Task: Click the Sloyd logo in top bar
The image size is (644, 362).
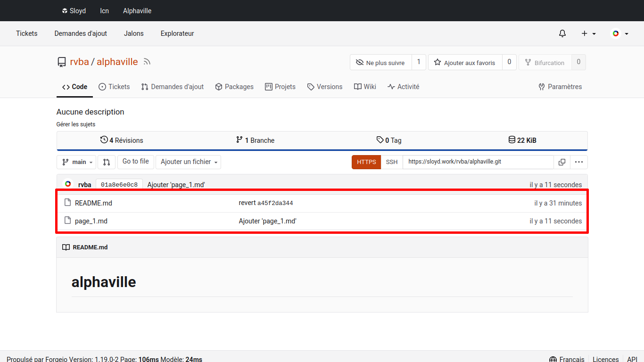Action: point(65,11)
